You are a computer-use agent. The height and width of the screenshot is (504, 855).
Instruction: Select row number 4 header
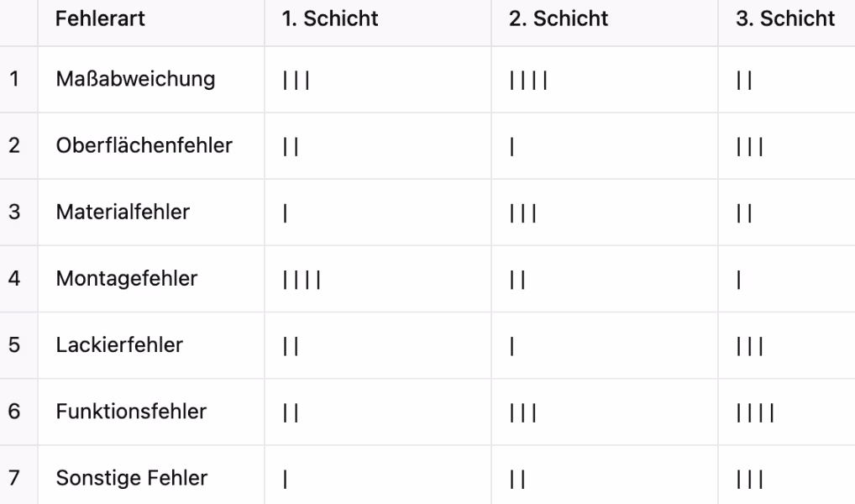coord(18,279)
